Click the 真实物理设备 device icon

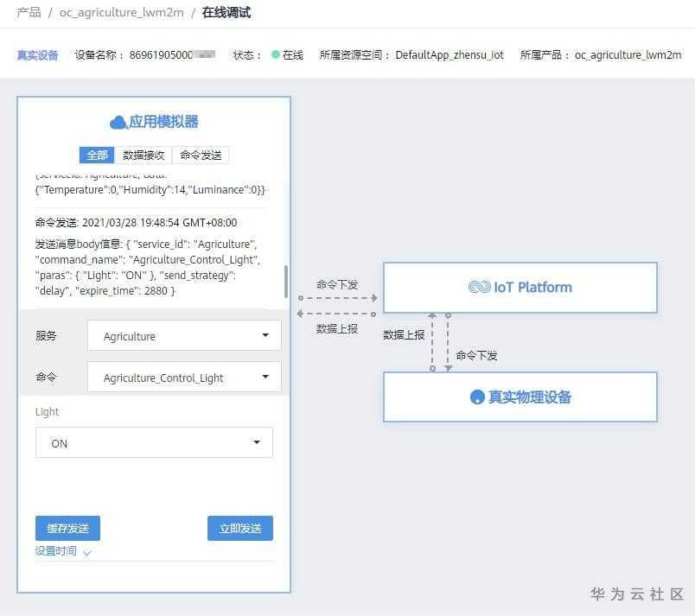click(x=477, y=397)
